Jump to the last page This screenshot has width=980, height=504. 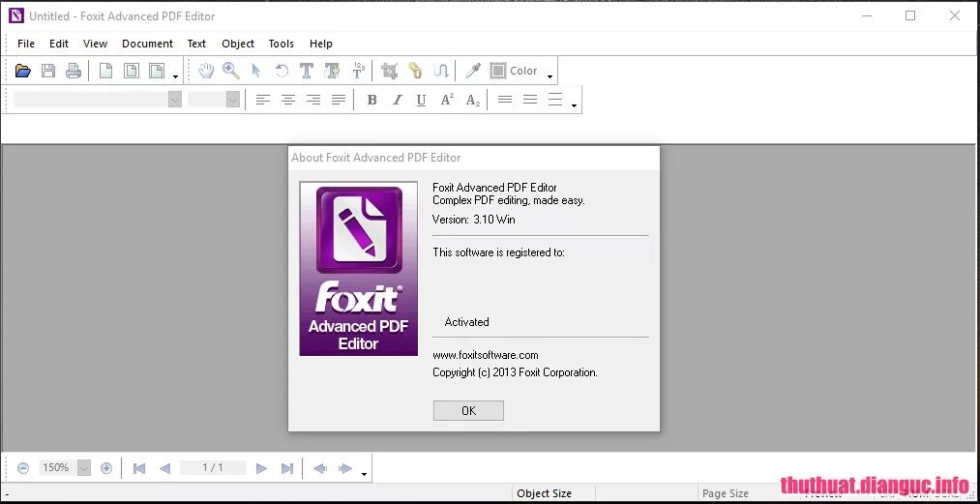tap(287, 468)
